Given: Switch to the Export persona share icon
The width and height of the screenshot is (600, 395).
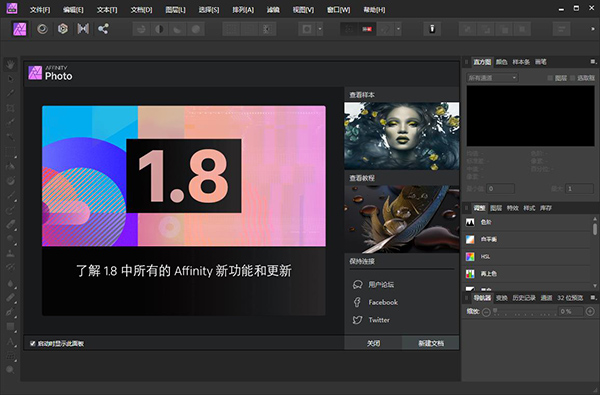Looking at the screenshot, I should 103,29.
